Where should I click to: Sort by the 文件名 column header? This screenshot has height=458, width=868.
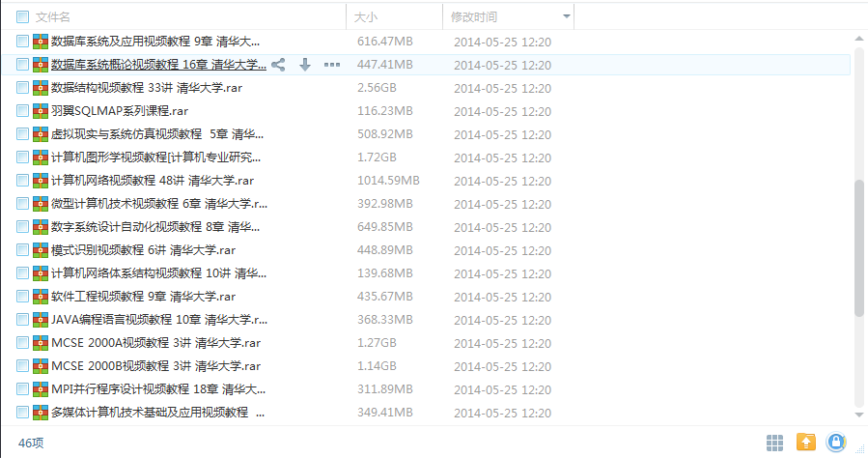pyautogui.click(x=52, y=17)
